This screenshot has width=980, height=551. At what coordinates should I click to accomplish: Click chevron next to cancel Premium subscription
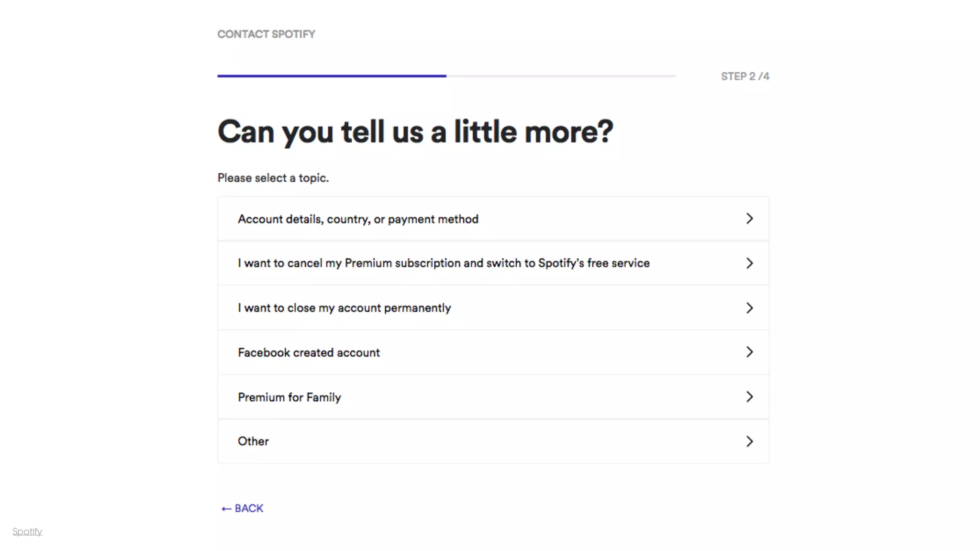pos(749,263)
